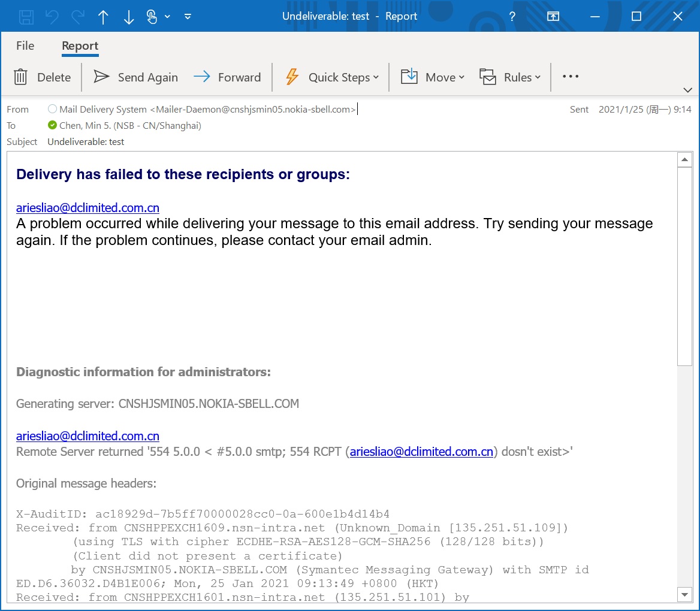Click the Save icon in title bar

coord(26,16)
